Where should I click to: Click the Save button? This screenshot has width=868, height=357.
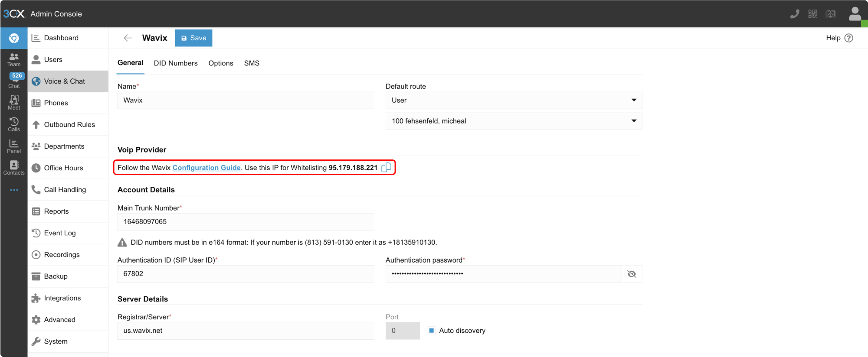(x=193, y=38)
